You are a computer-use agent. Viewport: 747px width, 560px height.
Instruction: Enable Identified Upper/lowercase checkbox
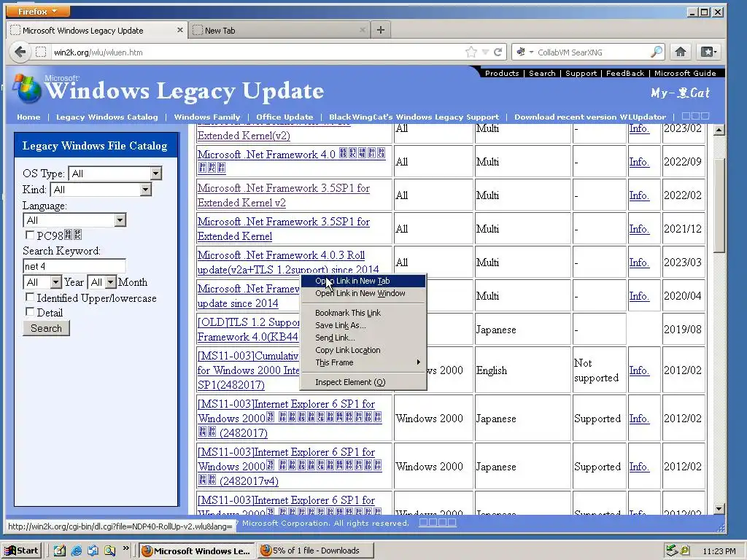pyautogui.click(x=29, y=297)
